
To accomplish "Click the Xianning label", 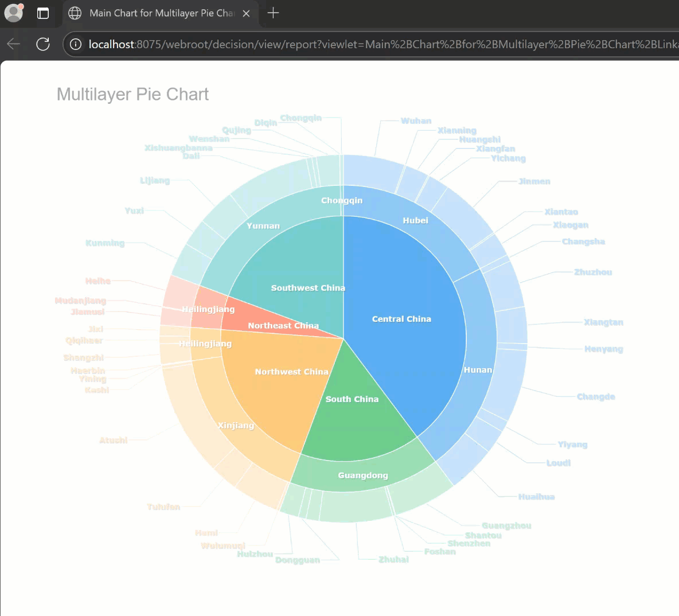I will [x=457, y=130].
